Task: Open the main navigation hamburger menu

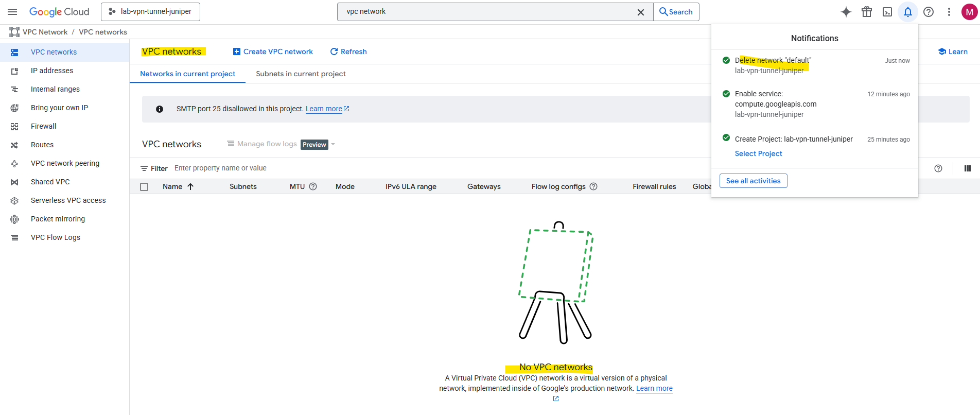Action: [12, 12]
